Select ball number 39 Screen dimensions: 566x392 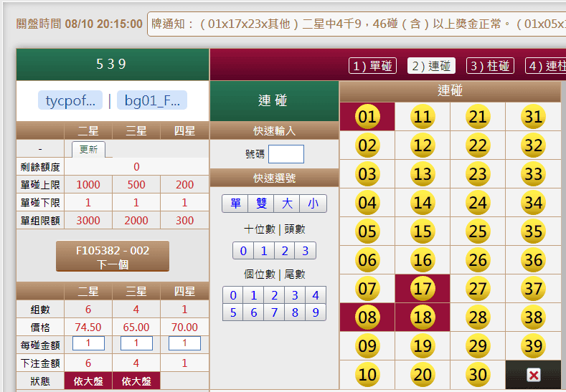coord(534,346)
